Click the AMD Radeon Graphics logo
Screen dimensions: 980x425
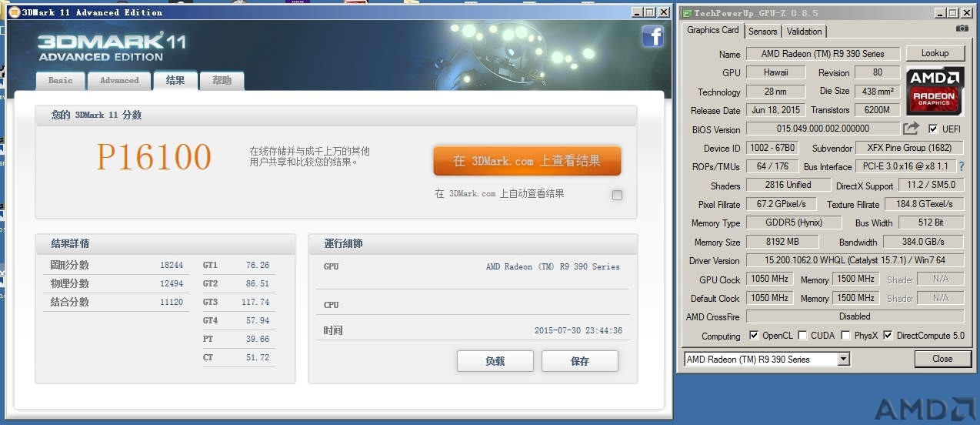click(x=935, y=91)
